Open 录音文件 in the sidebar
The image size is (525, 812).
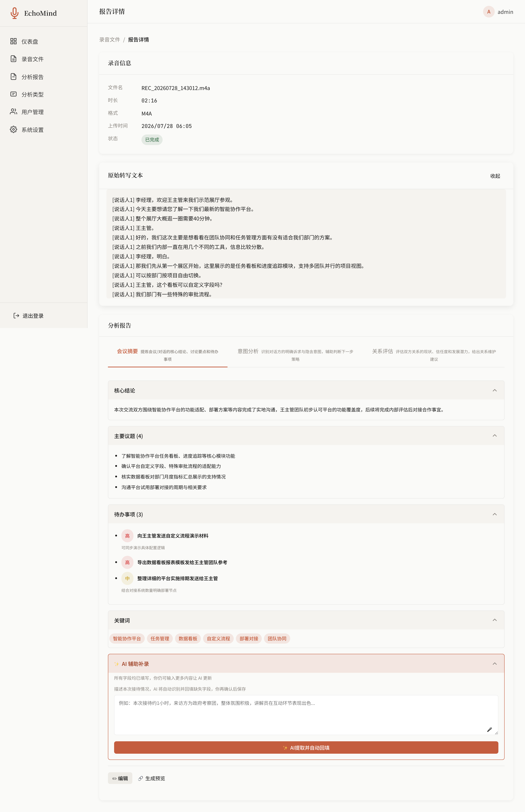44,59
